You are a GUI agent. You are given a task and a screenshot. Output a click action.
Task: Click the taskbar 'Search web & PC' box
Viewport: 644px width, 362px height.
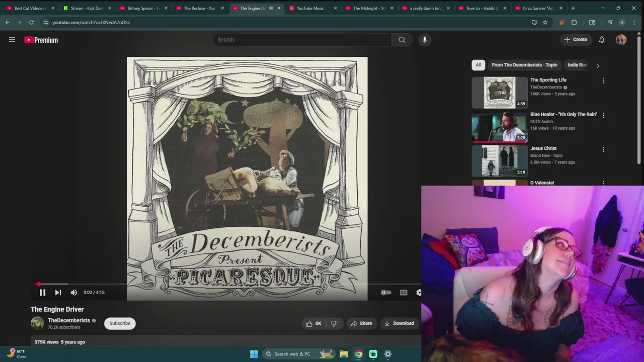point(299,354)
